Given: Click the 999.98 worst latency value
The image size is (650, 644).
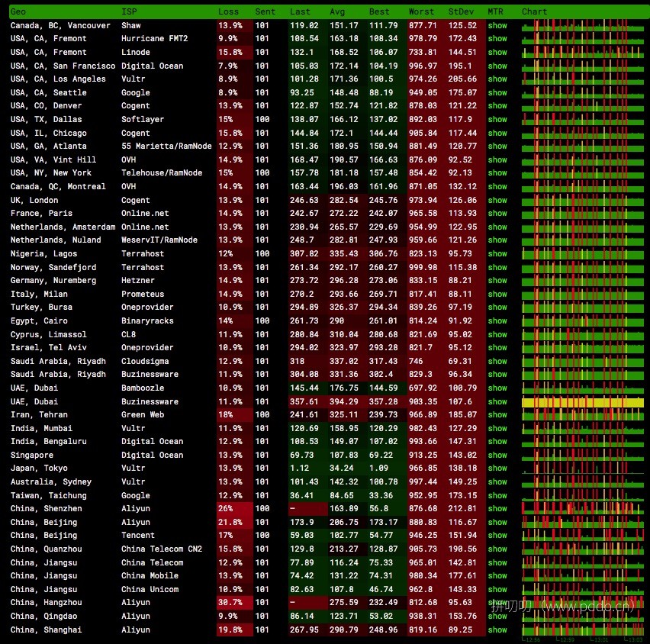Looking at the screenshot, I should click(423, 267).
